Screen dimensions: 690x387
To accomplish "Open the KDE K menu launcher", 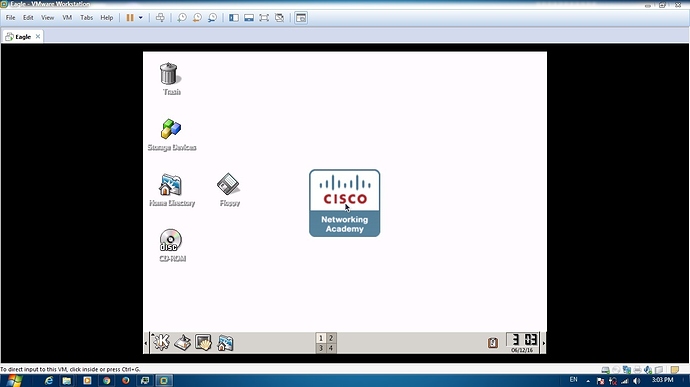I will 161,342.
